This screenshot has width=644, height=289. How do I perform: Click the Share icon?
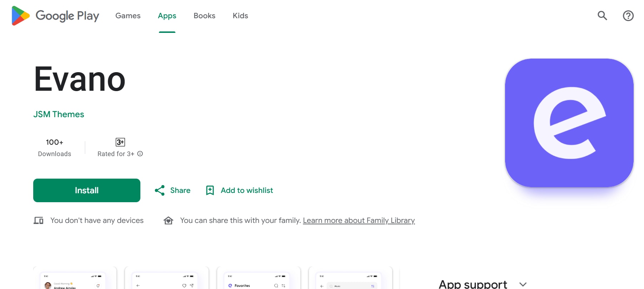(160, 190)
